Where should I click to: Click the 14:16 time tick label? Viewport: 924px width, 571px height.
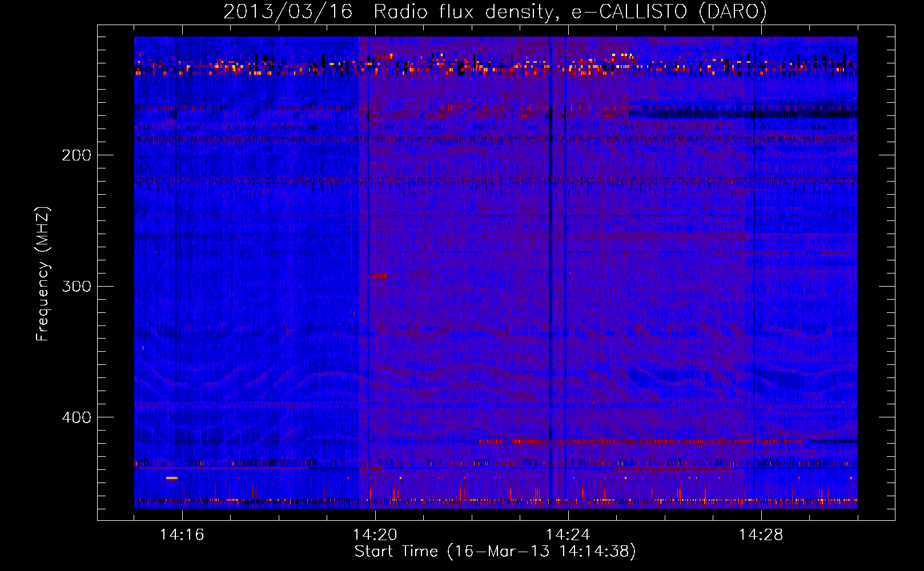click(x=182, y=534)
